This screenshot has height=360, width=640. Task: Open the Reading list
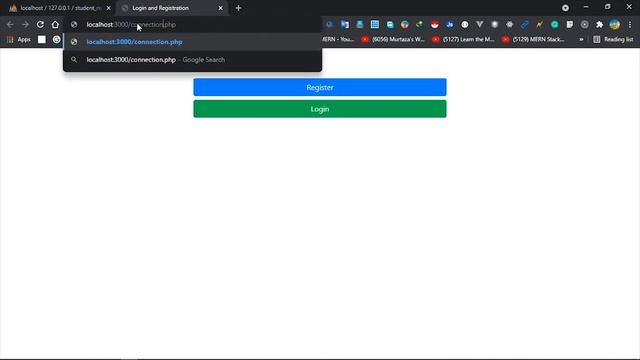click(613, 40)
